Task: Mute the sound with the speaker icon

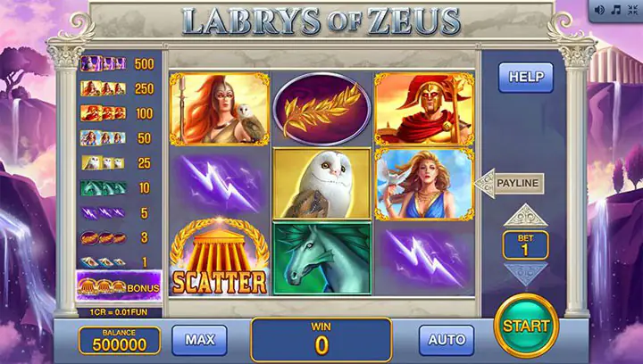Action: [x=599, y=10]
